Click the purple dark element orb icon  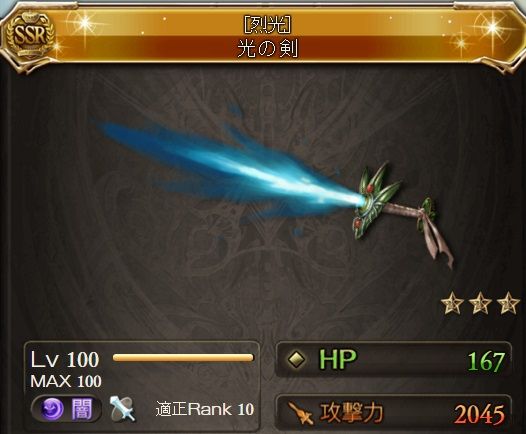tap(52, 410)
